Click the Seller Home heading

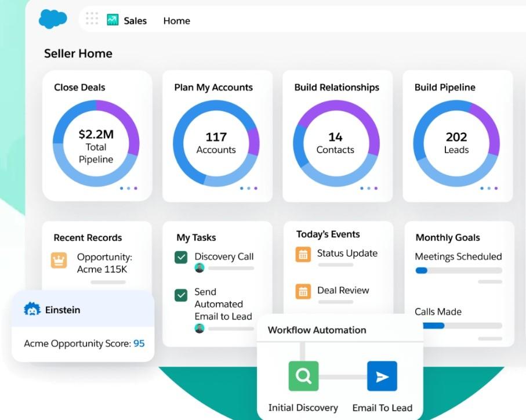click(78, 53)
